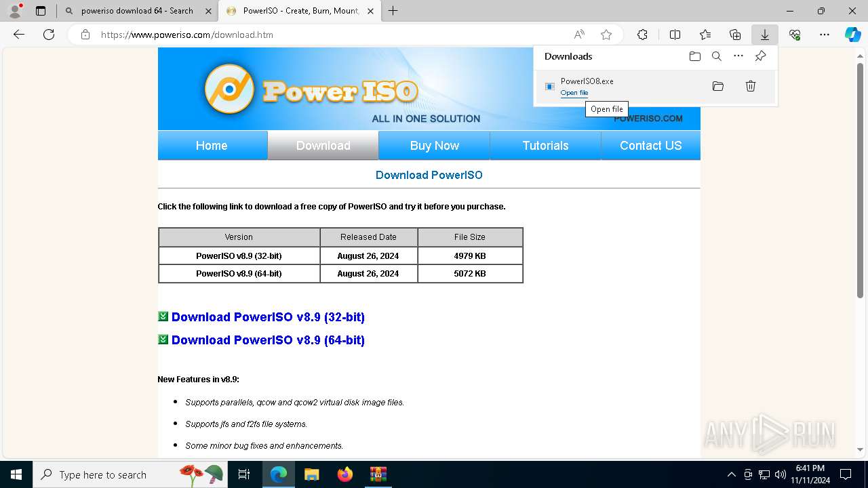The height and width of the screenshot is (488, 868).
Task: Open more options in Downloads panel
Action: pyautogui.click(x=738, y=56)
